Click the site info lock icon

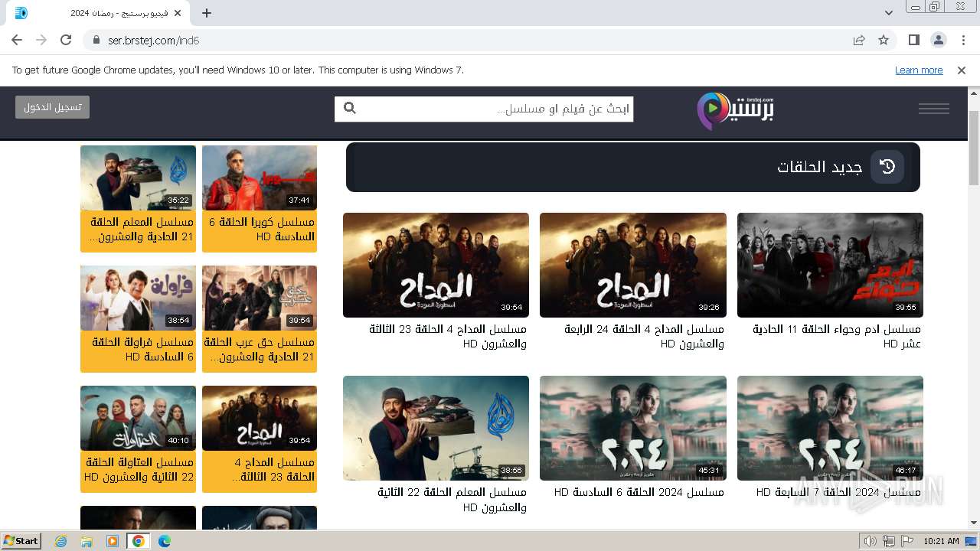[96, 41]
